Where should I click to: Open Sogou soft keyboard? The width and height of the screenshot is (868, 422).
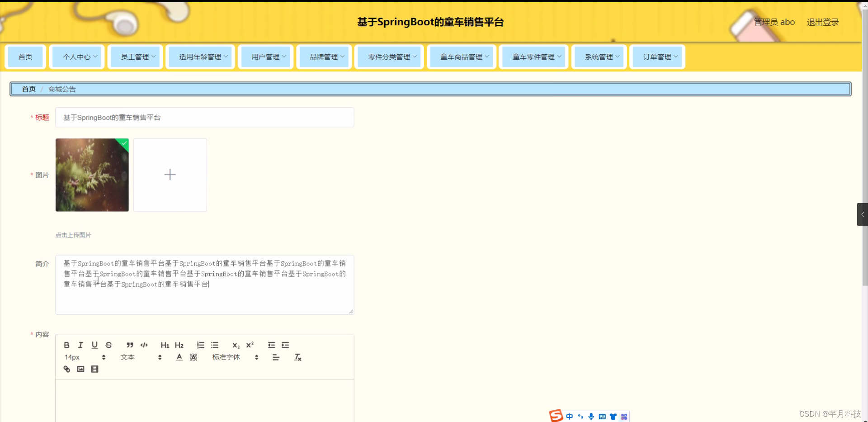tap(602, 417)
